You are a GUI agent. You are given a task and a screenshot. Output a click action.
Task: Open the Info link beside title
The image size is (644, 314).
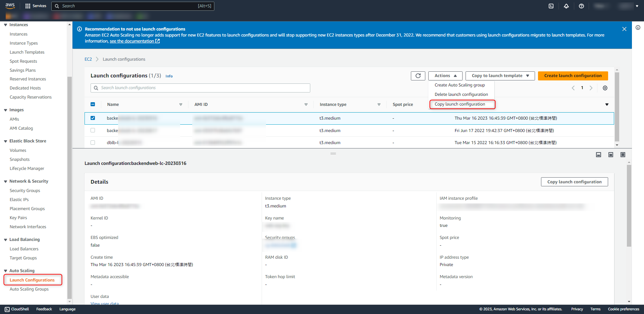(169, 76)
